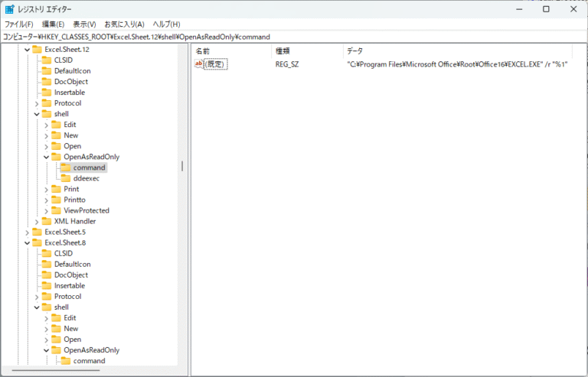Expand the ViewProtected key chevron
Image resolution: width=588 pixels, height=377 pixels.
click(46, 211)
